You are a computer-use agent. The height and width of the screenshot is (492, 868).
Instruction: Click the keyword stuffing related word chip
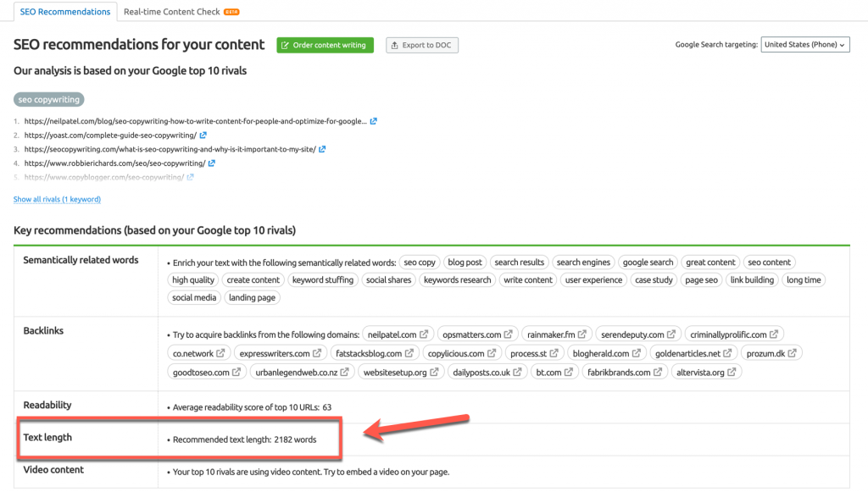[x=323, y=279]
